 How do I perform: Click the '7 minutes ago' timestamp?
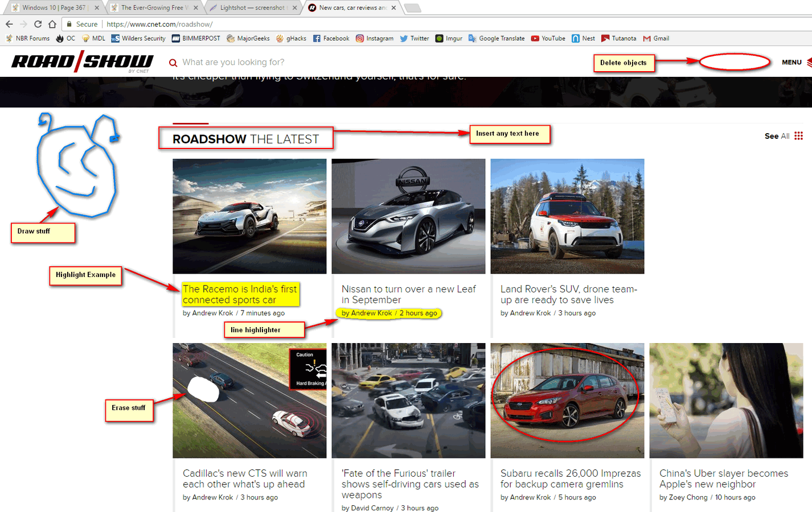tap(263, 313)
